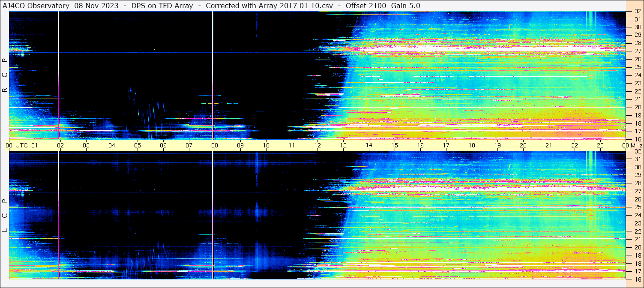Screen dimensions: 644x288
Task: Click 25 MHz label on lower frequency scale
Action: point(637,207)
